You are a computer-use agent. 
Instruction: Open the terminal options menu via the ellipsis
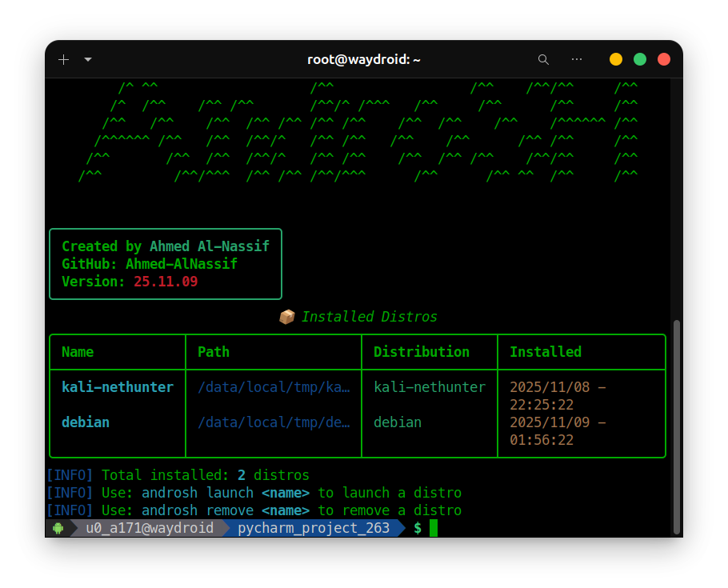point(577,59)
